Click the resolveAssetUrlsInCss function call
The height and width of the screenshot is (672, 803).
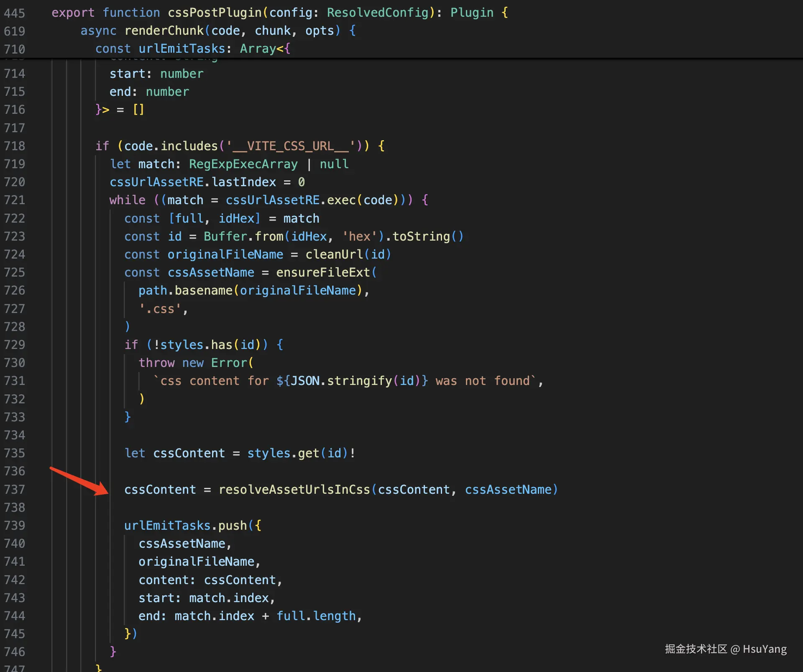(x=294, y=489)
